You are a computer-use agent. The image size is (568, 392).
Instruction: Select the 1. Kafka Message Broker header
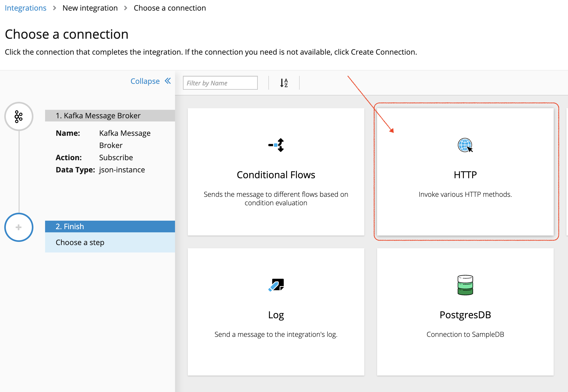click(x=110, y=116)
